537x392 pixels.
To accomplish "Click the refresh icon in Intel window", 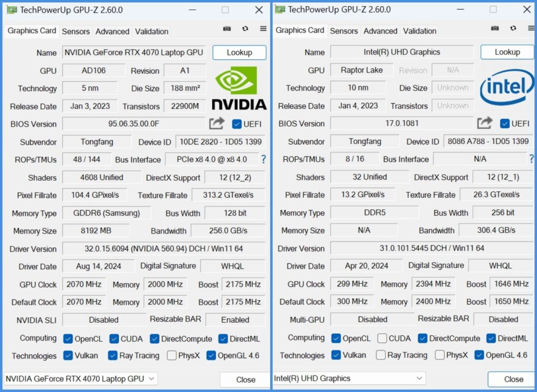I will coord(513,29).
